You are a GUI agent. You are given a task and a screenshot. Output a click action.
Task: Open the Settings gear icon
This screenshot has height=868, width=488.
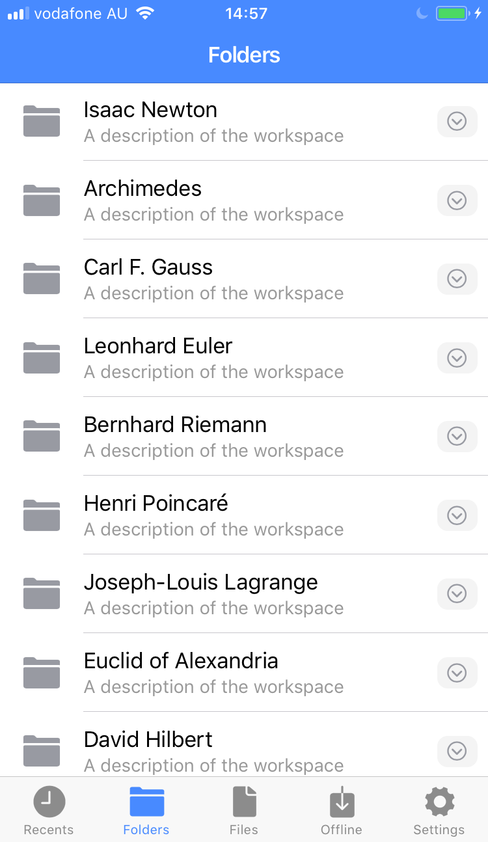(439, 802)
